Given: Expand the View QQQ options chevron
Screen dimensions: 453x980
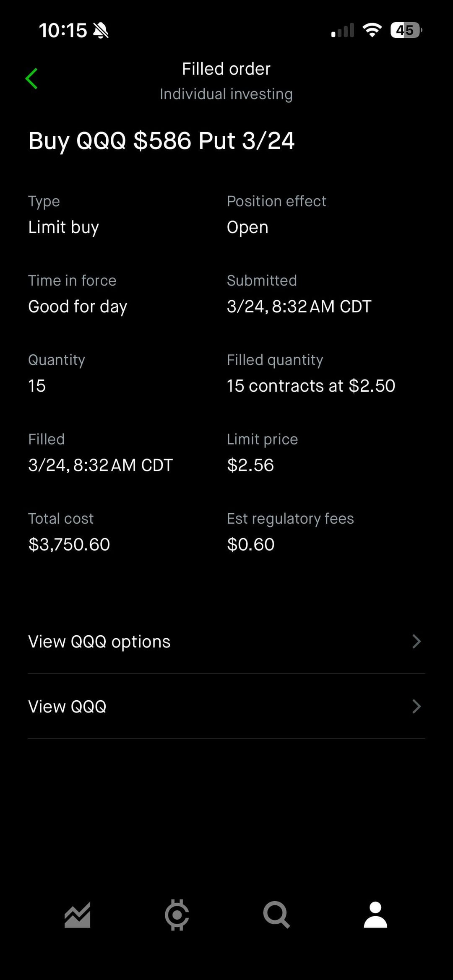Looking at the screenshot, I should pyautogui.click(x=416, y=641).
